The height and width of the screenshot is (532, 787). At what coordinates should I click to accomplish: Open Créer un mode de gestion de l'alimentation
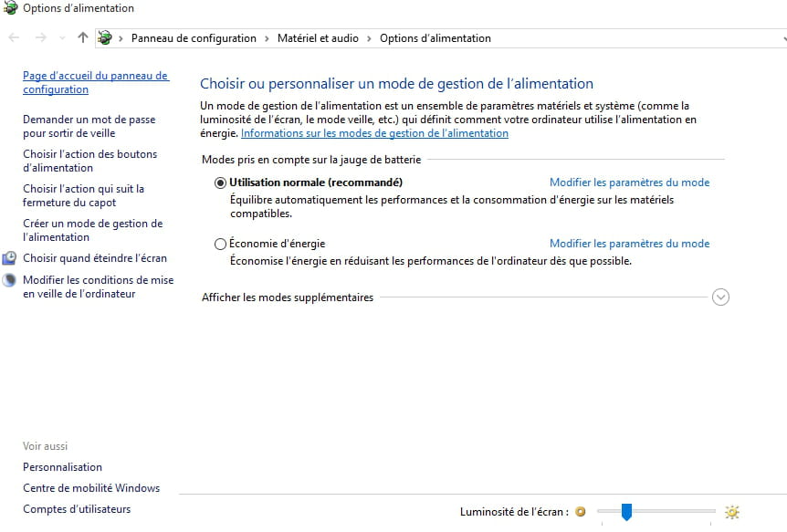[x=93, y=230]
